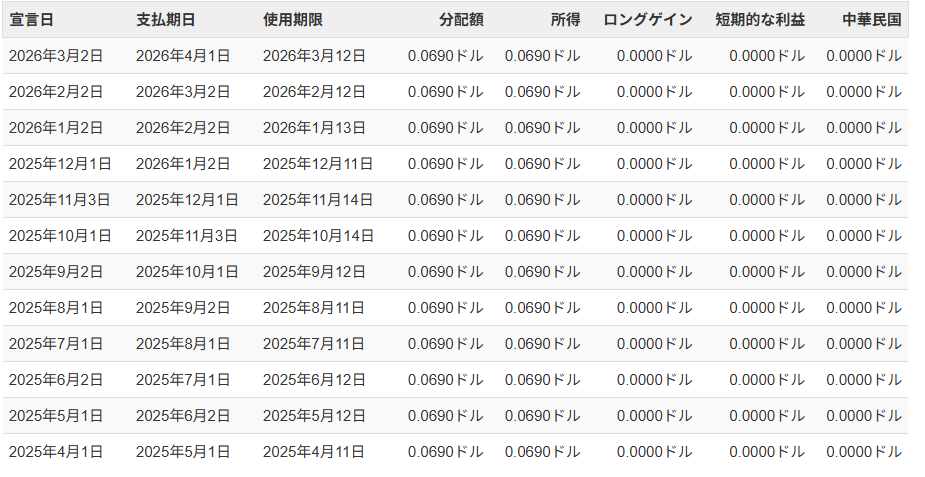
Task: Select the 所得 column header
Action: (x=564, y=20)
